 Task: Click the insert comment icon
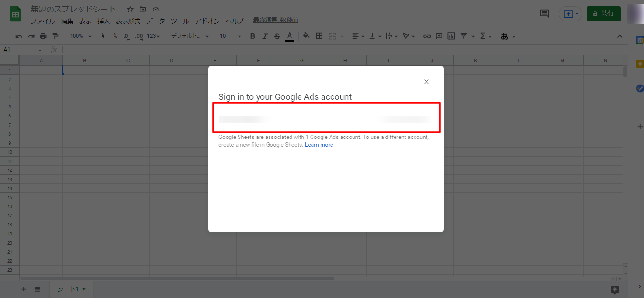pyautogui.click(x=439, y=36)
